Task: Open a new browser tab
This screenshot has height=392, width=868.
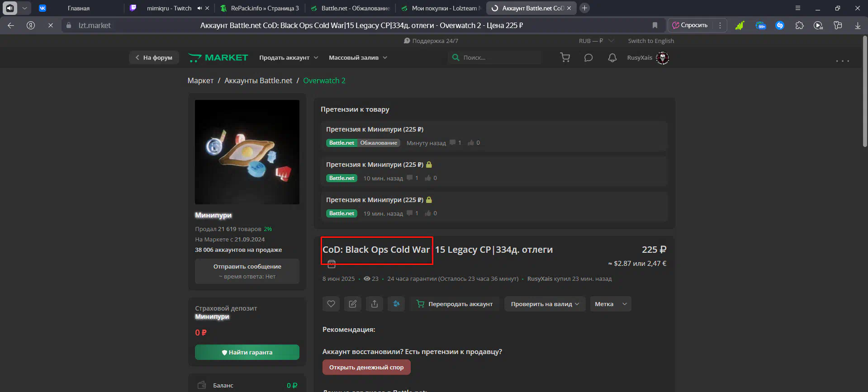Action: pos(584,8)
